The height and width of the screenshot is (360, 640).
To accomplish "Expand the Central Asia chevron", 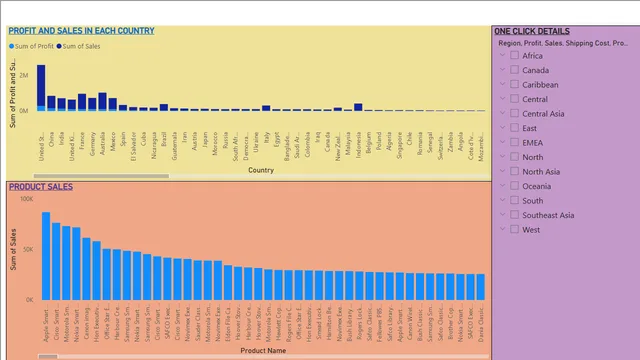I will tap(502, 113).
